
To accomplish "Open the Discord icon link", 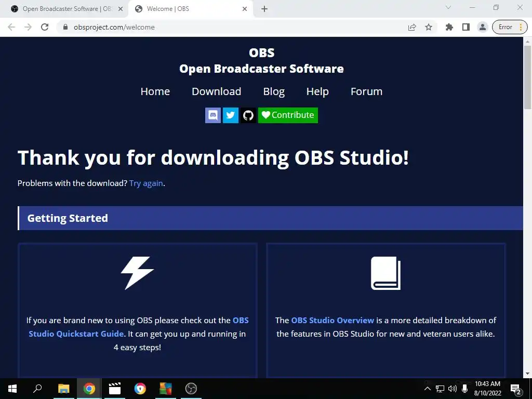I will tap(212, 115).
